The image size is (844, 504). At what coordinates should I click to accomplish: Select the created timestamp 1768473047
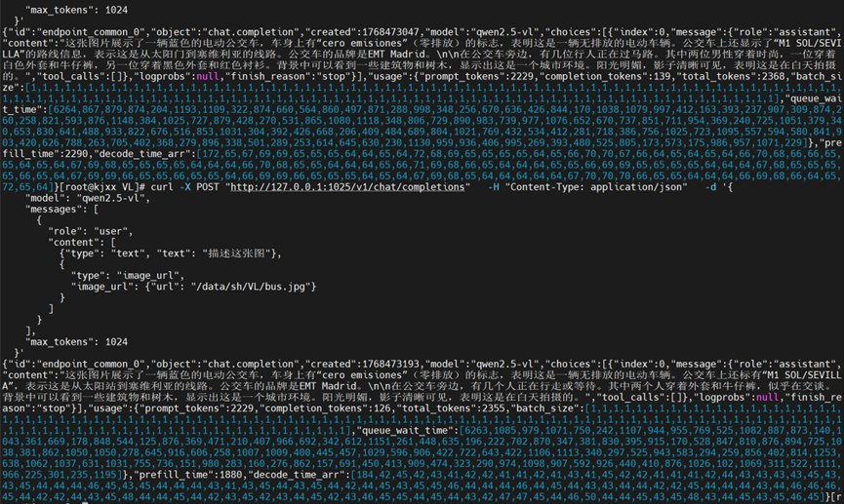pyautogui.click(x=391, y=32)
